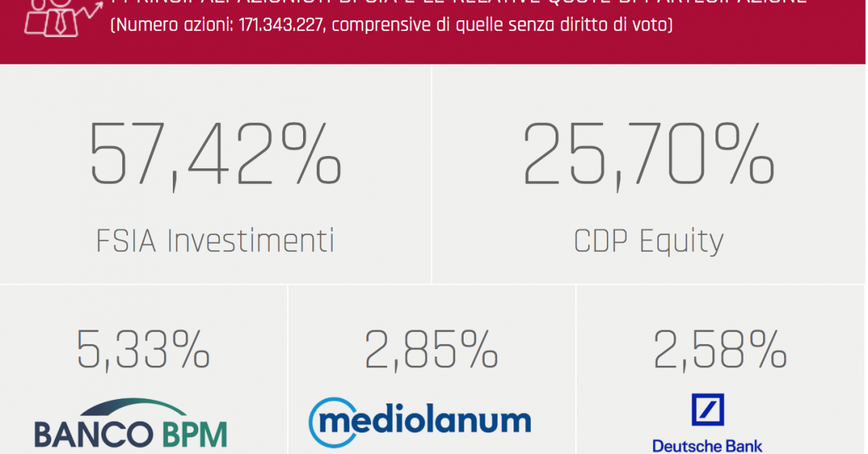Click the Mediolanum logo

[420, 422]
